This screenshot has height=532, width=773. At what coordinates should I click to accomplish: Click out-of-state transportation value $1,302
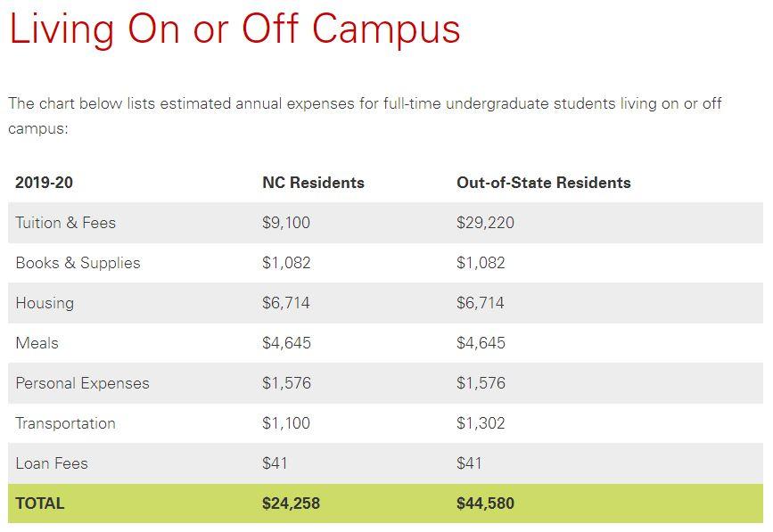(x=481, y=423)
